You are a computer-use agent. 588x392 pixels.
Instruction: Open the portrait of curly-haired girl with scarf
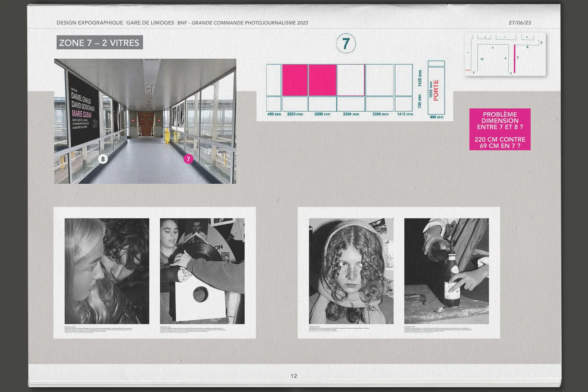[x=351, y=271]
